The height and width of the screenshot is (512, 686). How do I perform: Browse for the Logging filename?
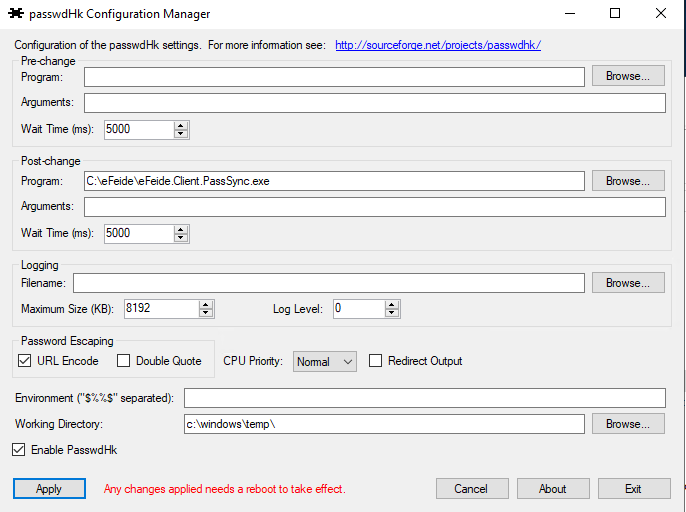click(628, 283)
